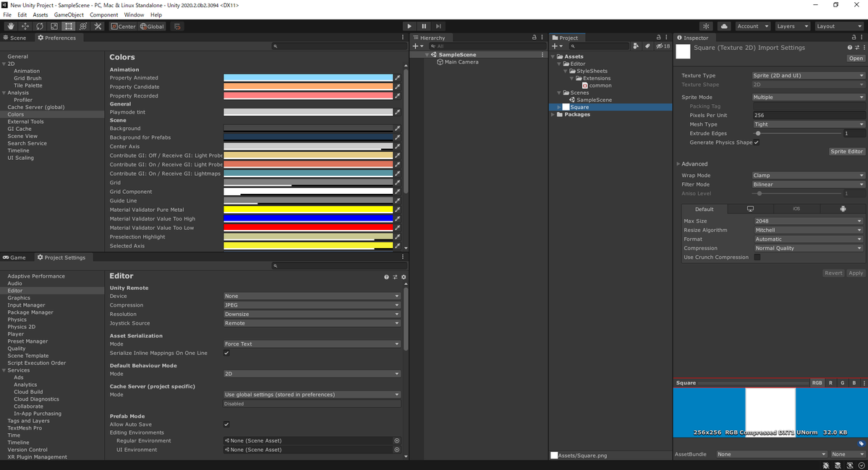Open the Mesh Type dropdown
Viewport: 868px width, 470px height.
[x=809, y=124]
